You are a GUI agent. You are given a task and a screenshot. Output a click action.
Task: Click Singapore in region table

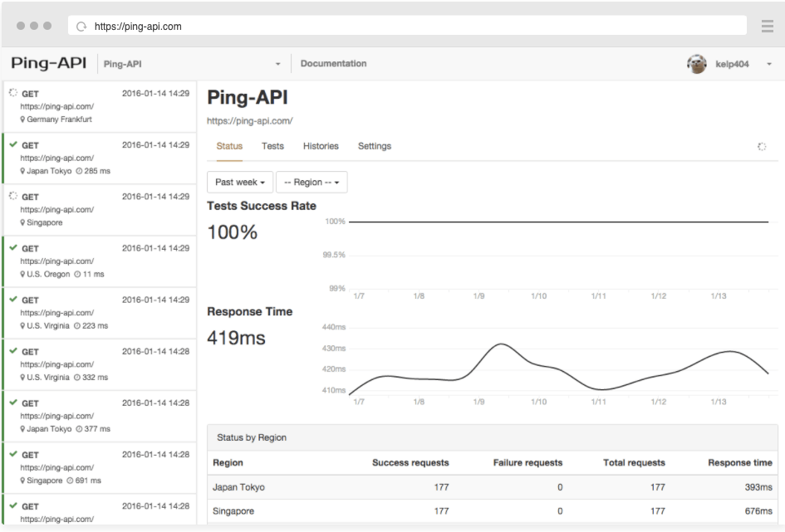[x=233, y=511]
